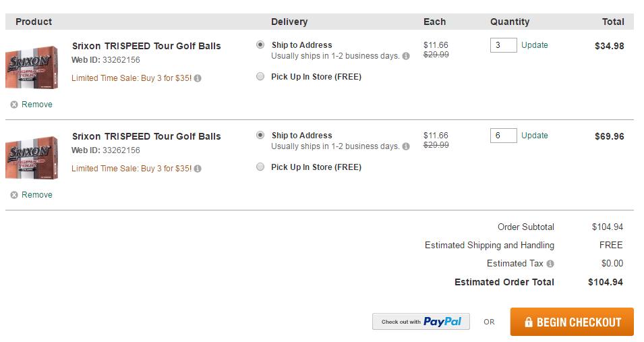Click the second item's Remove X icon
Viewport: 644px width, 342px height.
(14, 195)
